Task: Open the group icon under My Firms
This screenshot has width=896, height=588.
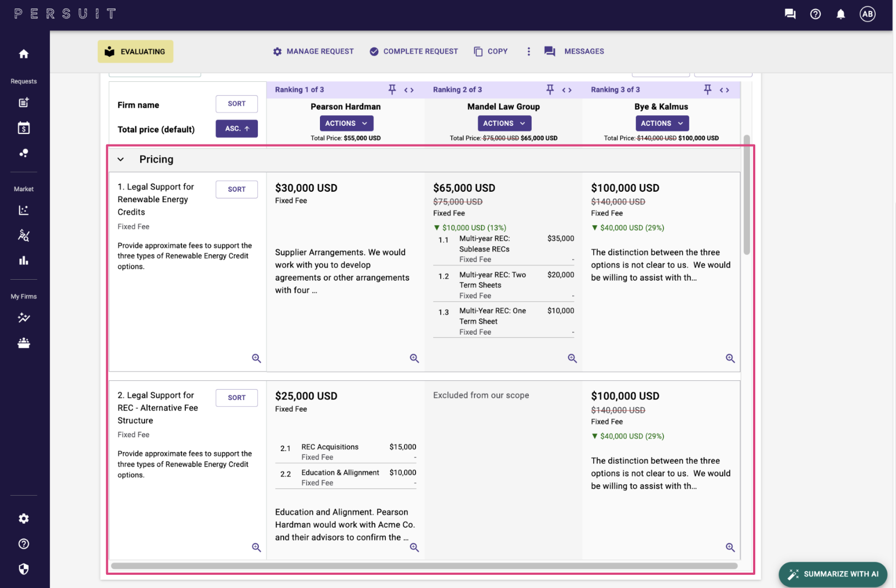Action: [x=24, y=343]
